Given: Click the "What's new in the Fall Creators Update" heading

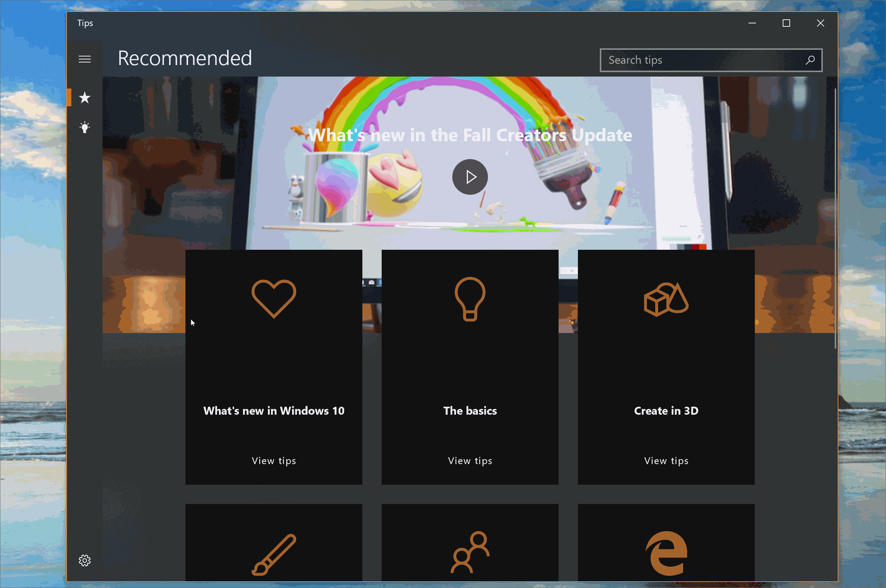Looking at the screenshot, I should 470,135.
